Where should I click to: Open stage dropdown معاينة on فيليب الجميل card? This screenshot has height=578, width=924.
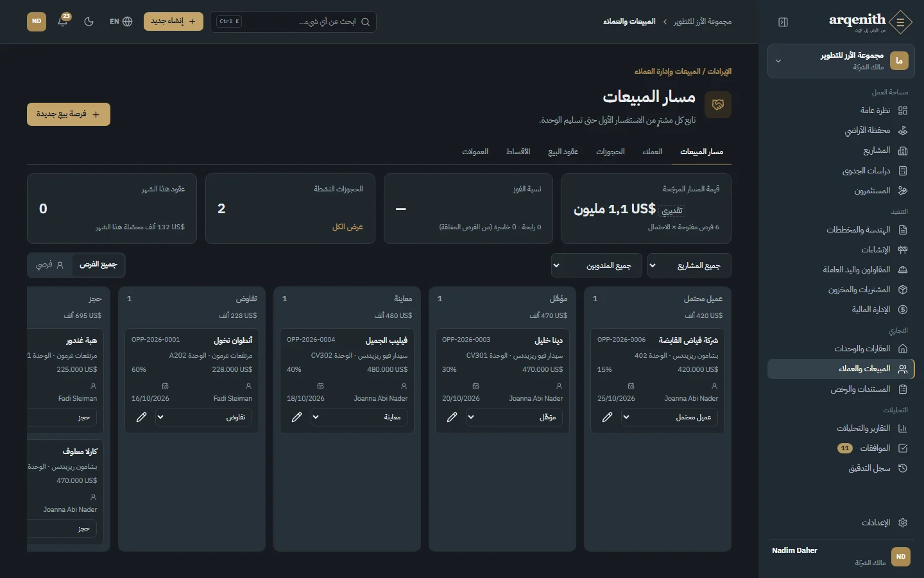tap(357, 417)
